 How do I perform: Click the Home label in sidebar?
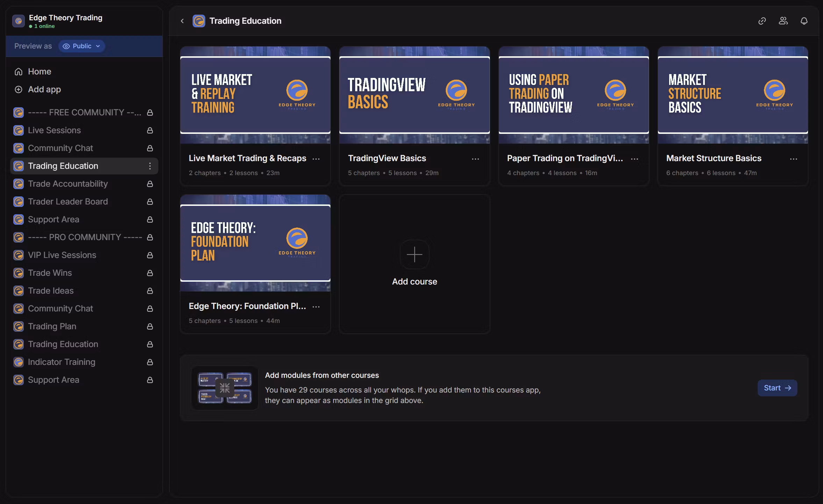[x=40, y=72]
